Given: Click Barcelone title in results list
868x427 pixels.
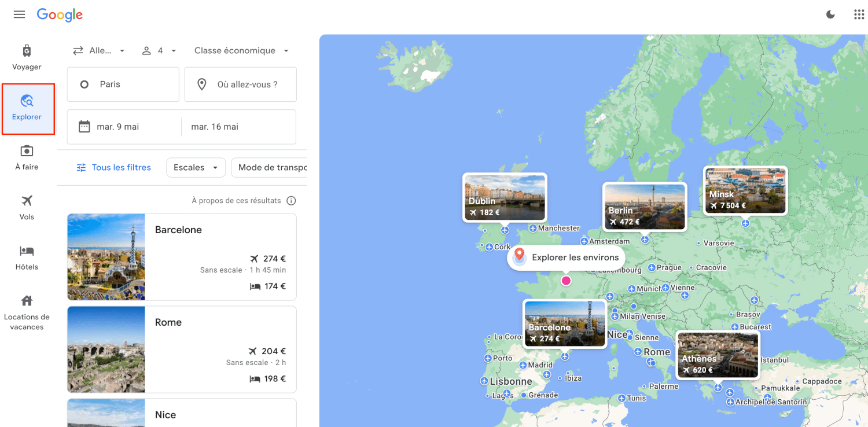Looking at the screenshot, I should tap(178, 230).
